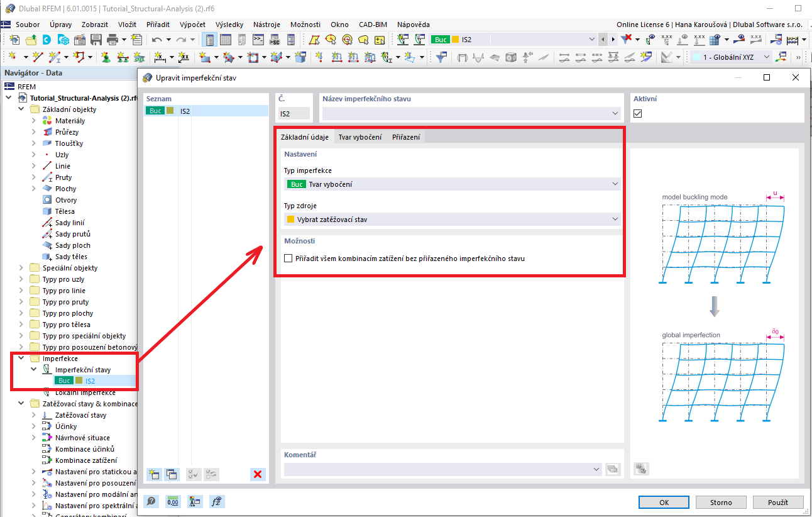Screen dimensions: 812x517
Task: Confirm the dialog with OK
Action: point(664,503)
